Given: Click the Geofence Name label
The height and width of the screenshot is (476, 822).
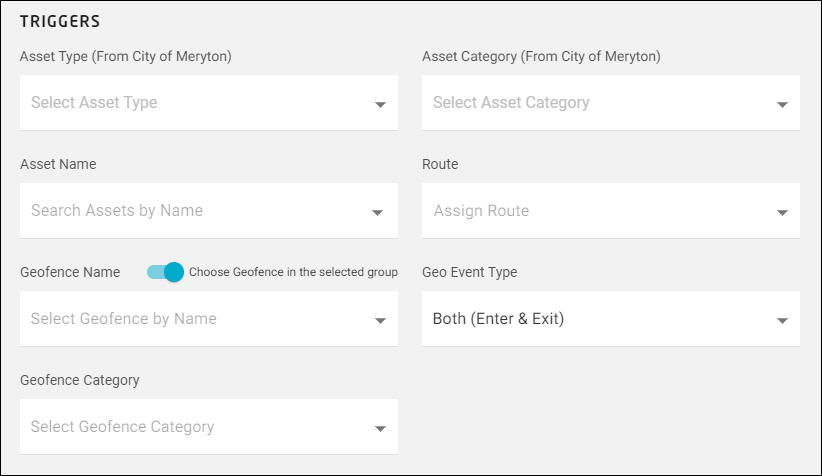Looking at the screenshot, I should (x=70, y=272).
